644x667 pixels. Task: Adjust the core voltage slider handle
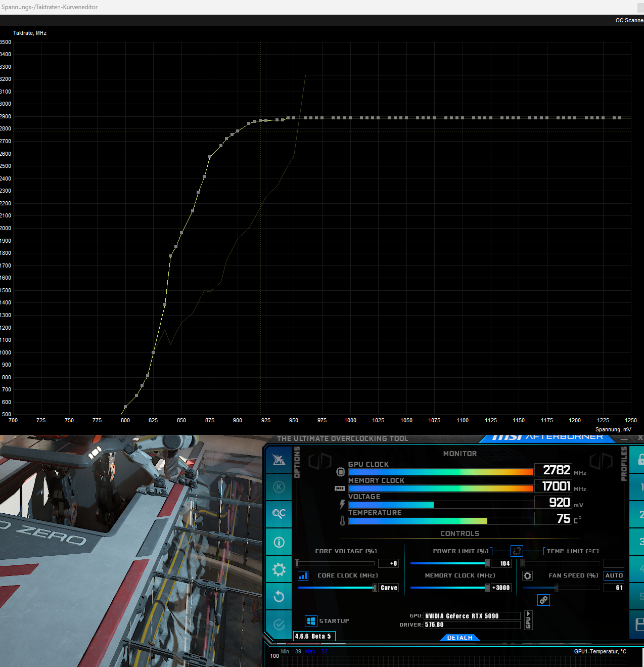click(x=297, y=563)
